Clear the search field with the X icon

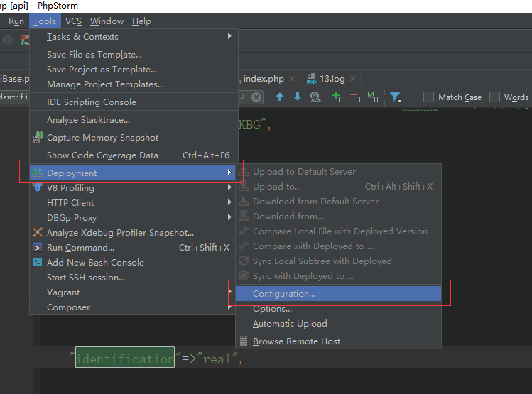256,97
